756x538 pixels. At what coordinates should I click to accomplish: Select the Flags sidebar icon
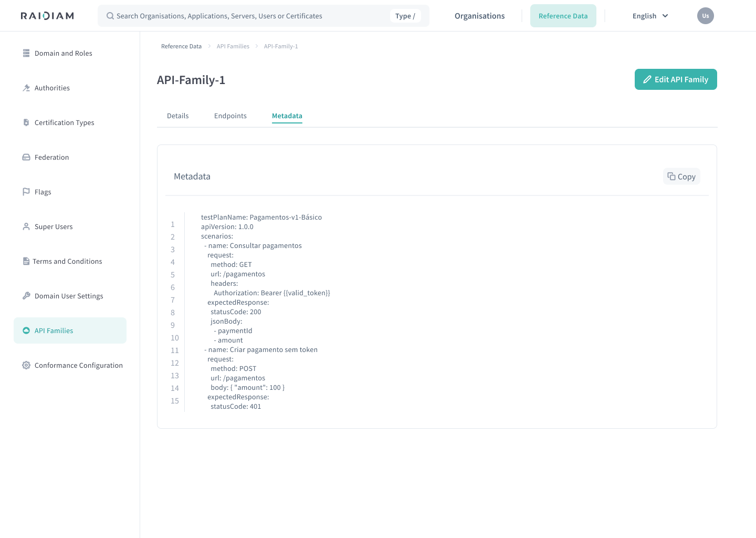click(x=26, y=191)
